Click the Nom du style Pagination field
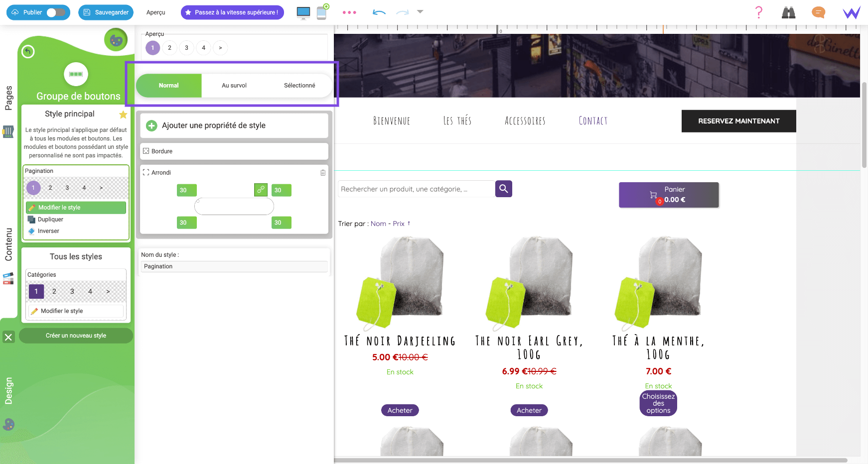The width and height of the screenshot is (868, 464). 234,266
